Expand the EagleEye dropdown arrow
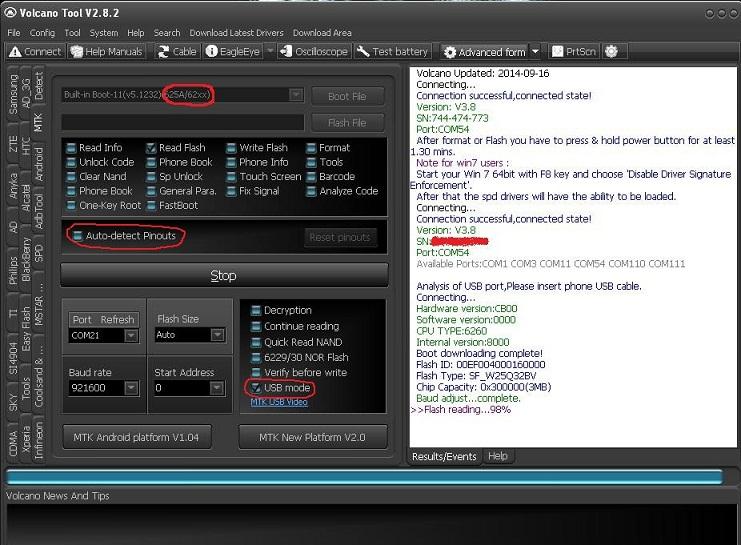This screenshot has width=741, height=545. [270, 51]
